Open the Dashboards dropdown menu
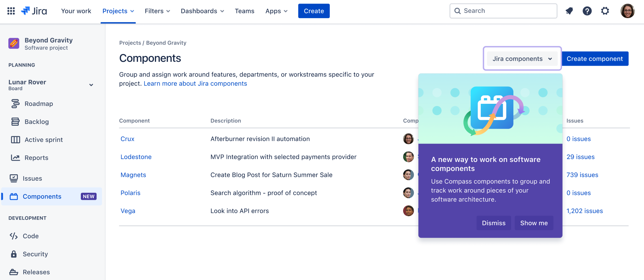Viewport: 644px width, 280px height. tap(202, 11)
